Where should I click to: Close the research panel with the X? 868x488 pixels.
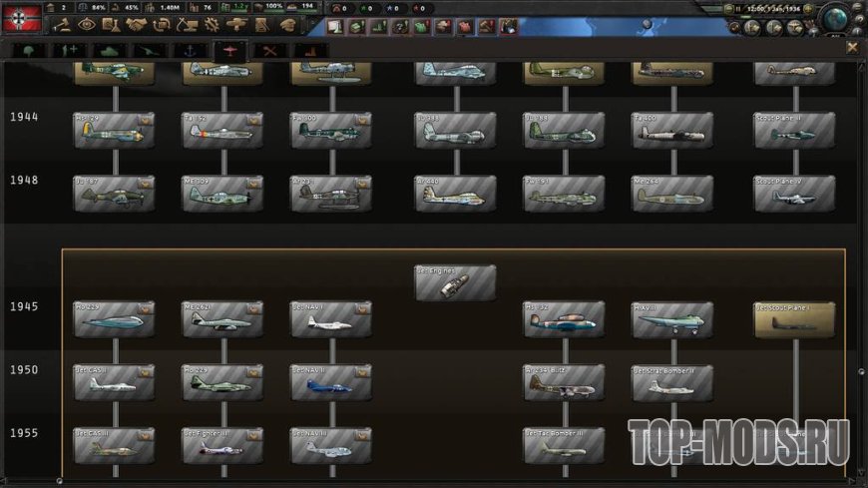(852, 47)
